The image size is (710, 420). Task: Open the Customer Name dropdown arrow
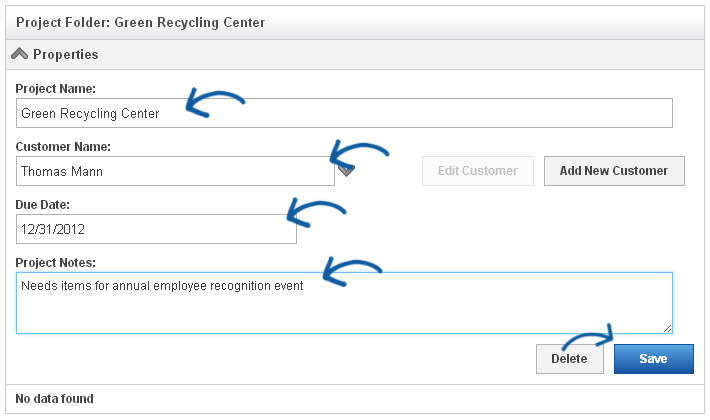click(x=346, y=171)
